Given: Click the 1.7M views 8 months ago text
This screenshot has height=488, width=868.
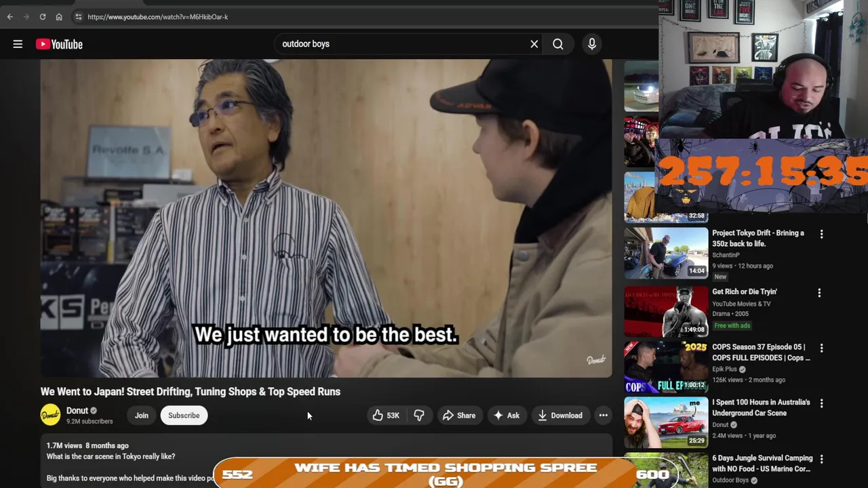Looking at the screenshot, I should click(87, 446).
